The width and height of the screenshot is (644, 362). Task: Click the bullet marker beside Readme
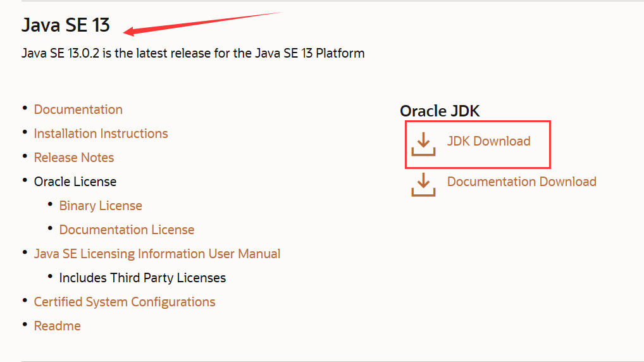point(25,325)
